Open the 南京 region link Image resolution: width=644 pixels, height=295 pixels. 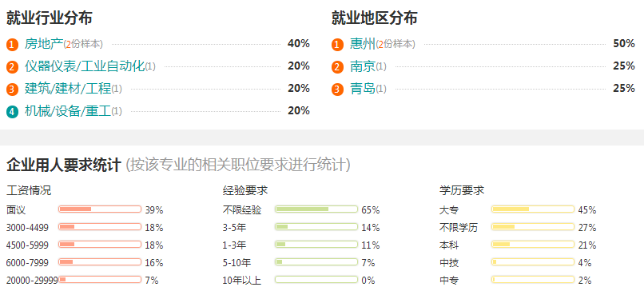tap(363, 66)
